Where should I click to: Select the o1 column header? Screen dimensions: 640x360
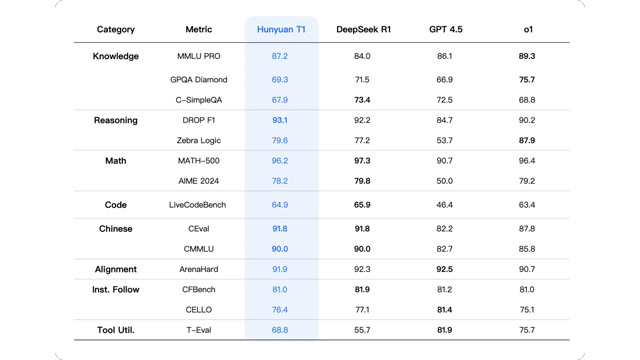[528, 29]
